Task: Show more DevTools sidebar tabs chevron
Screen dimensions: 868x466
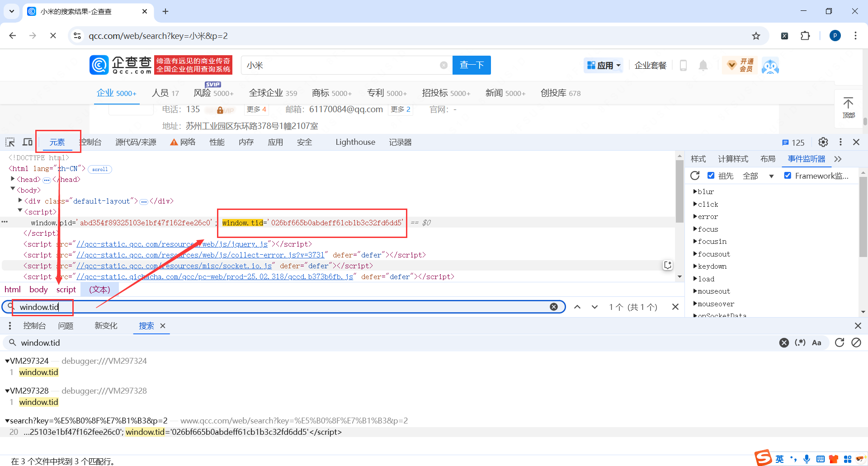Action: point(838,159)
